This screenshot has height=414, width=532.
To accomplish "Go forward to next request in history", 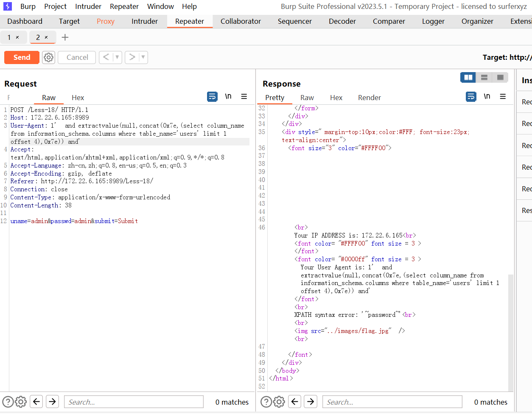I will [x=132, y=57].
